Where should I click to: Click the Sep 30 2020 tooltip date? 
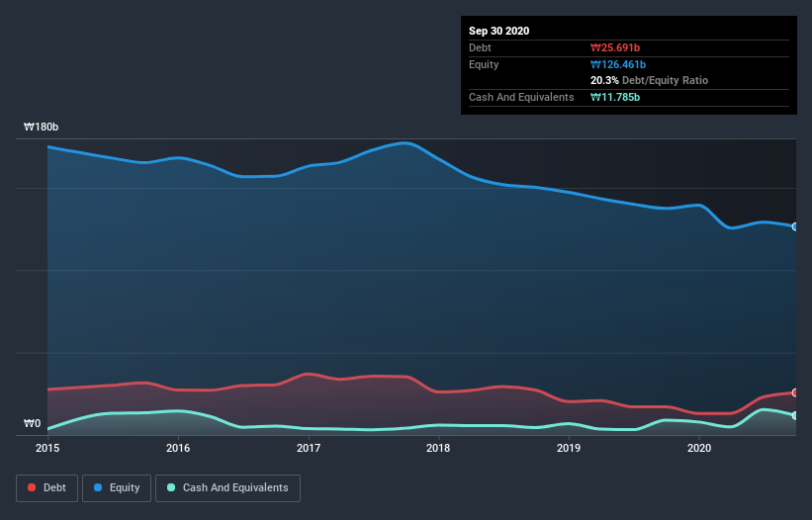click(498, 31)
